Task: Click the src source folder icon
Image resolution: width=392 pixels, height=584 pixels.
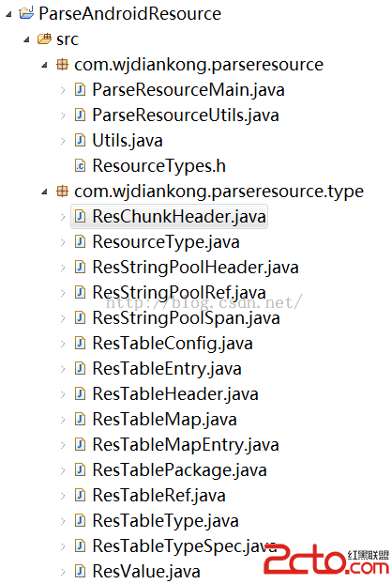Action: point(45,38)
